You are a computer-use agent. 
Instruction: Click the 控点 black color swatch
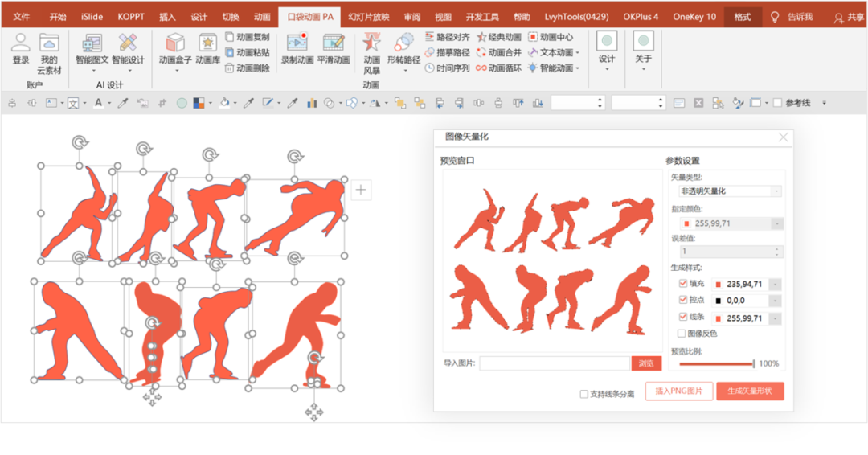(719, 301)
